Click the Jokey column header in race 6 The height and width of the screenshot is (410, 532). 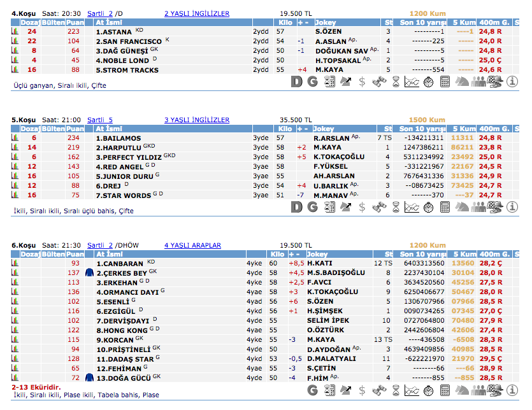[325, 254]
